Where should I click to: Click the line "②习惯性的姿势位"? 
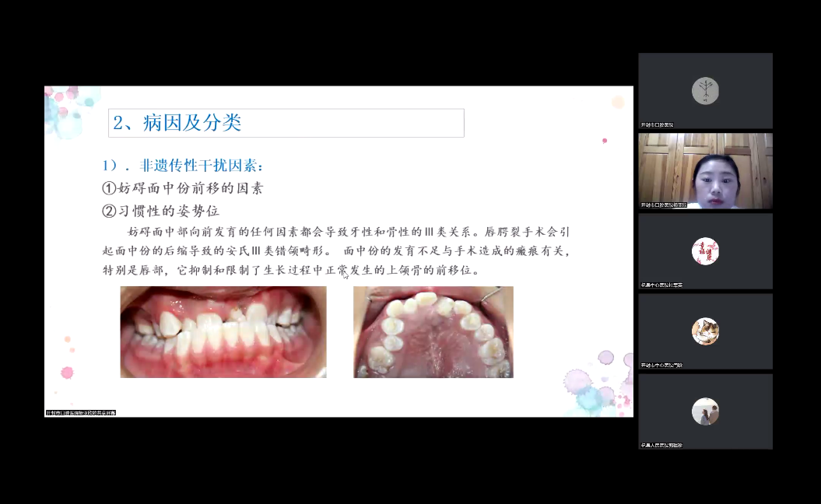(x=160, y=211)
